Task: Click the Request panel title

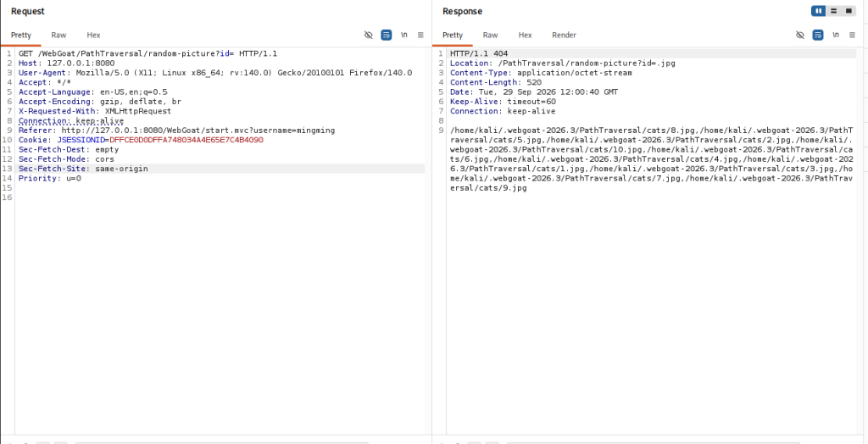Action: (x=28, y=11)
